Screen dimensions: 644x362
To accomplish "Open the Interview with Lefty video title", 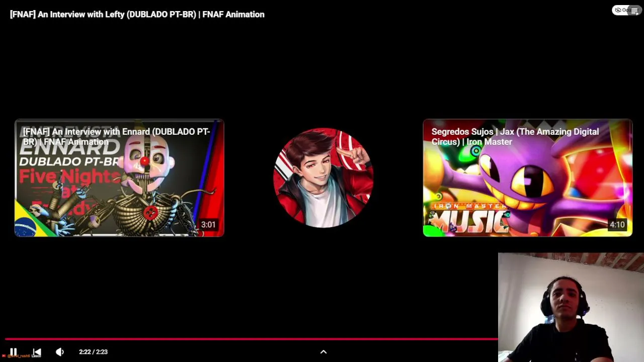I will click(137, 15).
